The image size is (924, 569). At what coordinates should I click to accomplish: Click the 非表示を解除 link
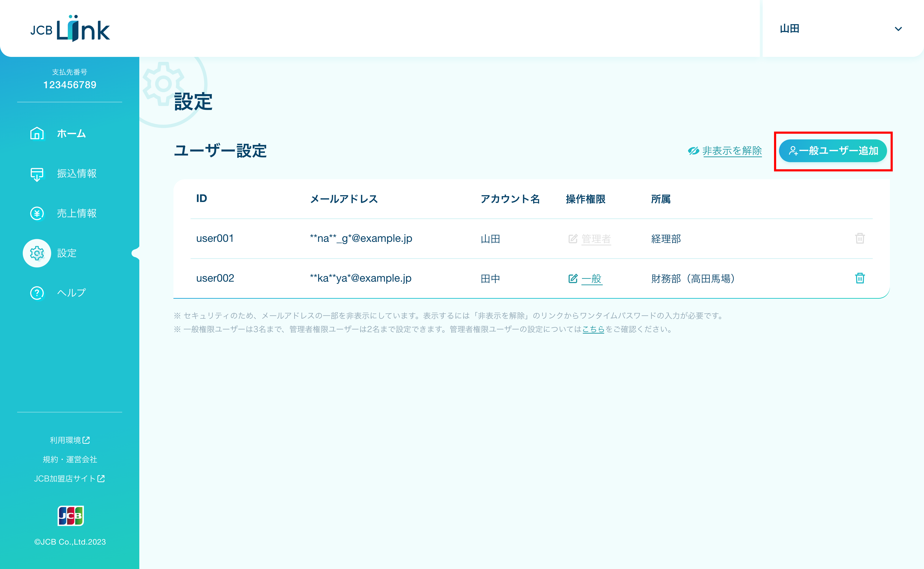click(x=732, y=151)
